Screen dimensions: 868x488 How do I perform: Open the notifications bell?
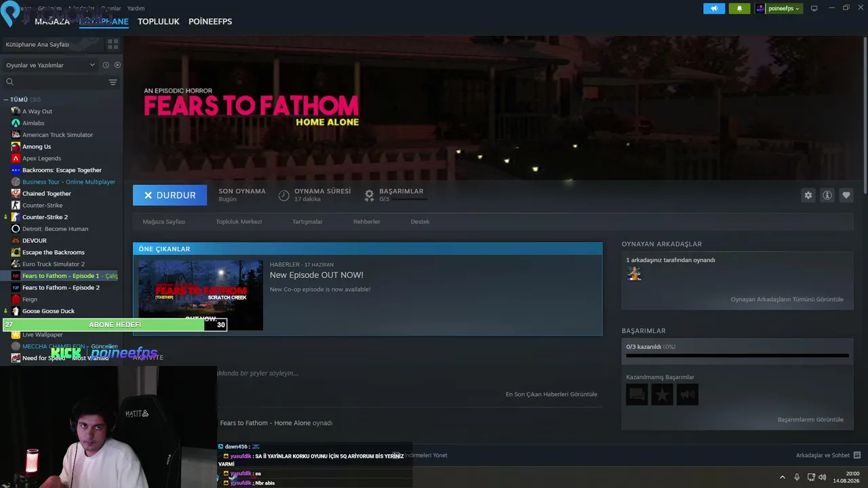pos(739,8)
